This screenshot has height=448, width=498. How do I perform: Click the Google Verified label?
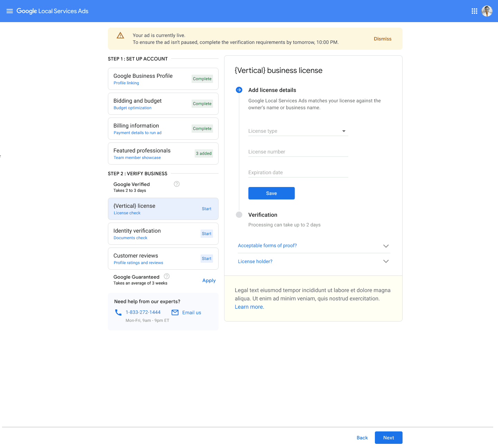coord(131,184)
